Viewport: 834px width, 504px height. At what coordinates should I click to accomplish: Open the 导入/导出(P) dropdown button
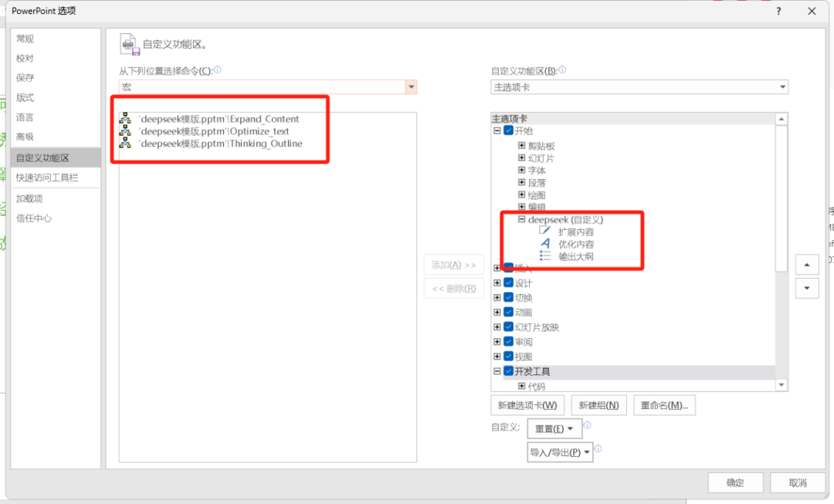560,452
